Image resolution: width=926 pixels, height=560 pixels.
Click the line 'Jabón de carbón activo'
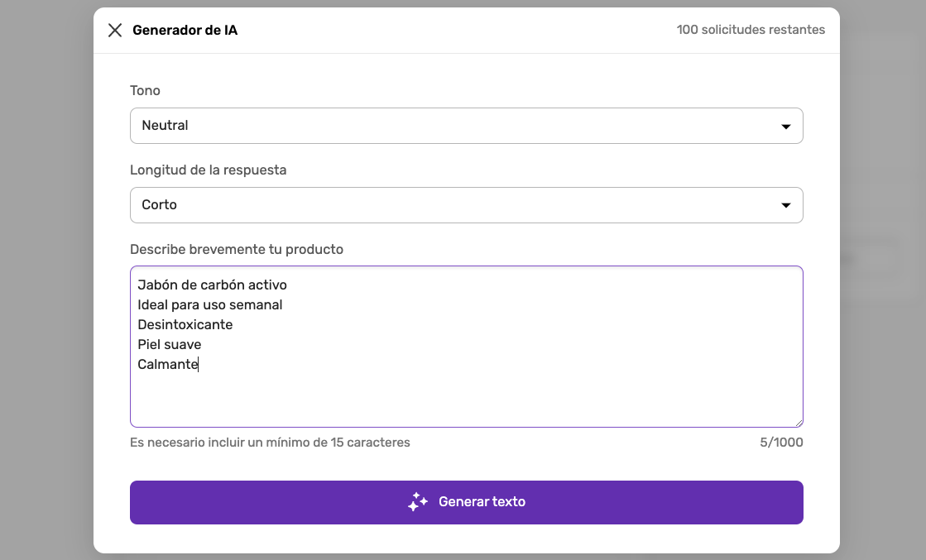click(x=212, y=285)
